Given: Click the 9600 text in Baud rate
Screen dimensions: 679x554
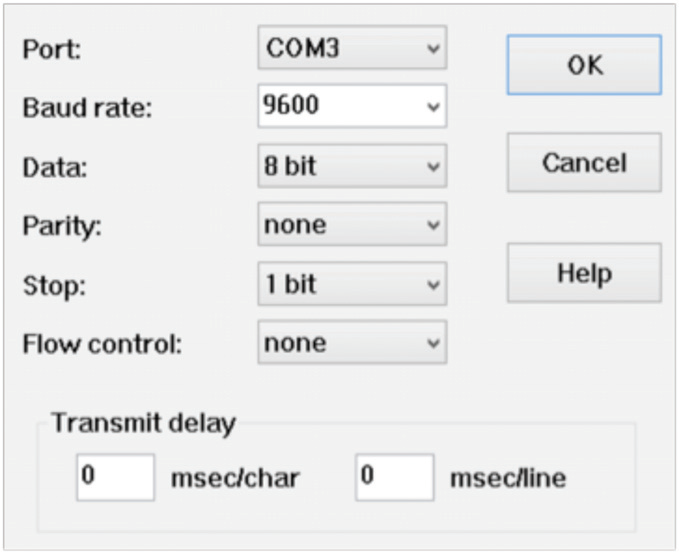Looking at the screenshot, I should click(291, 105).
